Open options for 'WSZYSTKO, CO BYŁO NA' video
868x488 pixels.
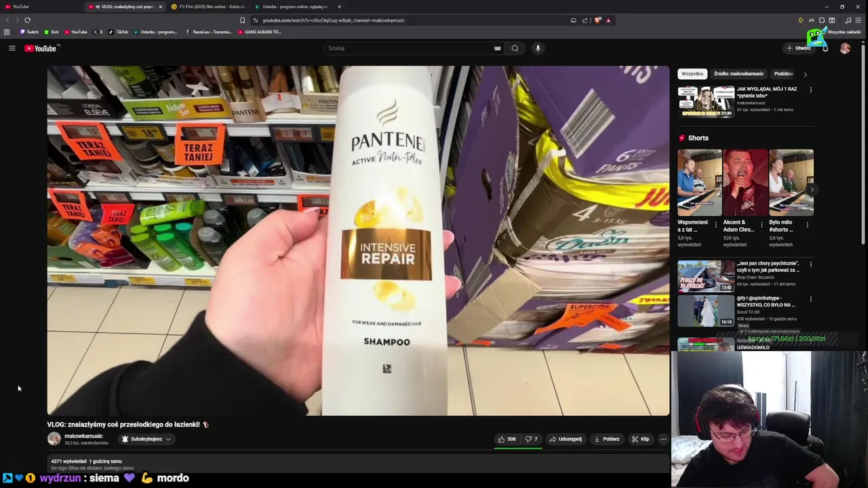pos(810,299)
